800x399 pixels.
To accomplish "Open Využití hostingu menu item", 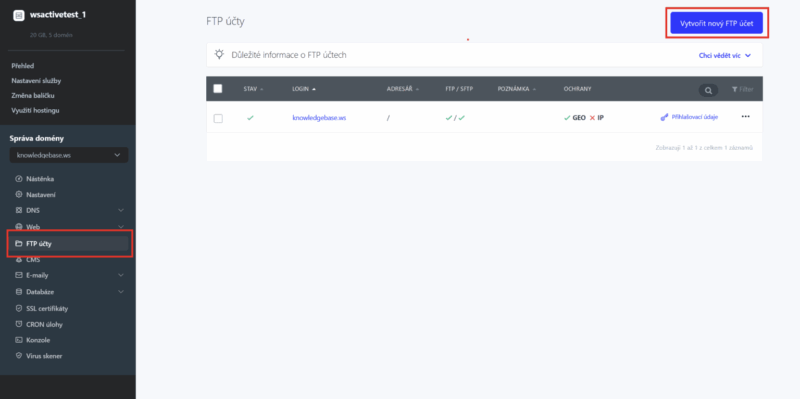I will 36,110.
